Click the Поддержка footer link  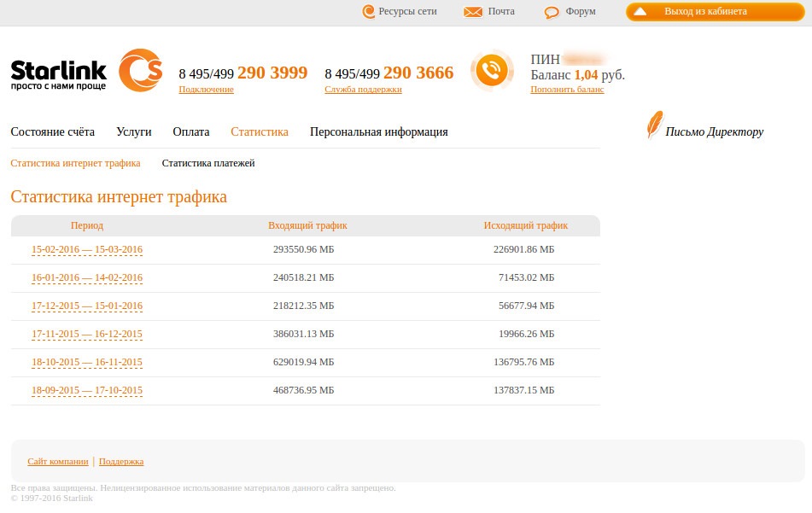click(x=120, y=460)
